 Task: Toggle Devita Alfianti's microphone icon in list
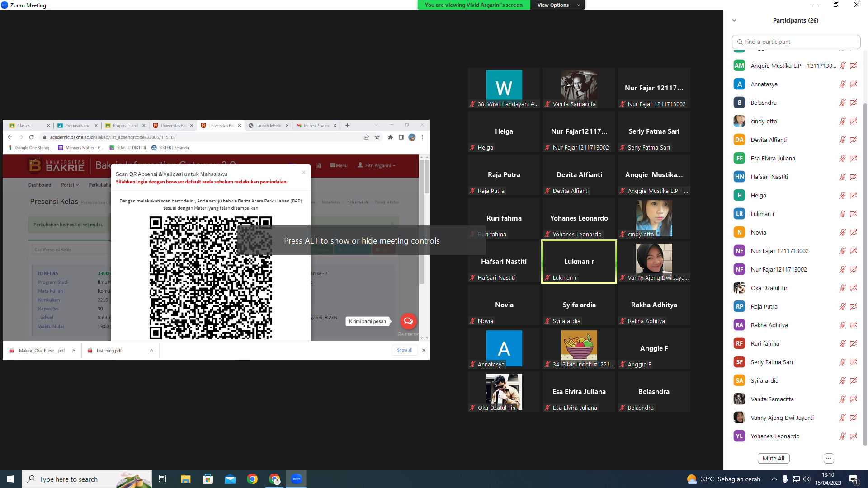point(843,140)
